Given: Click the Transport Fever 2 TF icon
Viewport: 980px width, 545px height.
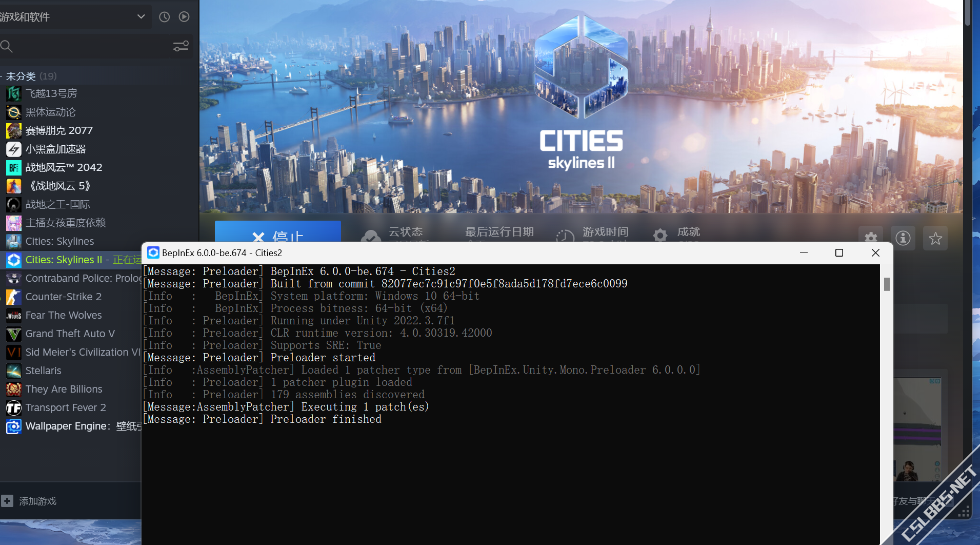Looking at the screenshot, I should click(14, 407).
